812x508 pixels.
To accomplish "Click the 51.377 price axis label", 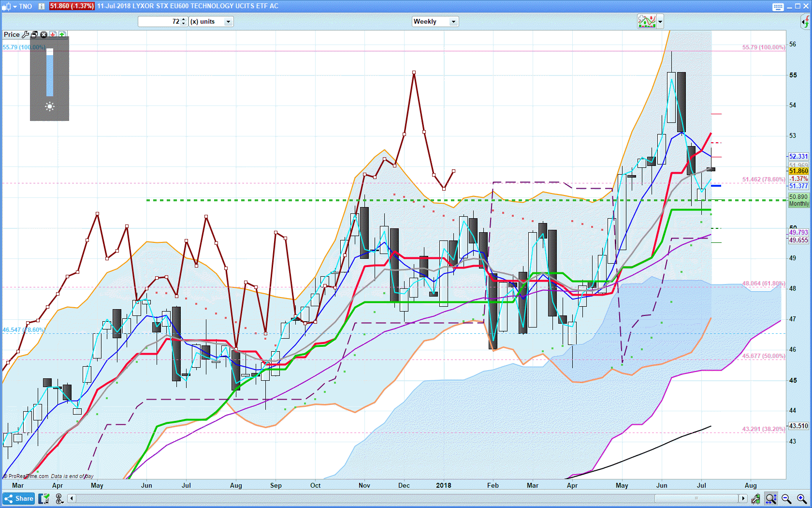I will (x=798, y=186).
